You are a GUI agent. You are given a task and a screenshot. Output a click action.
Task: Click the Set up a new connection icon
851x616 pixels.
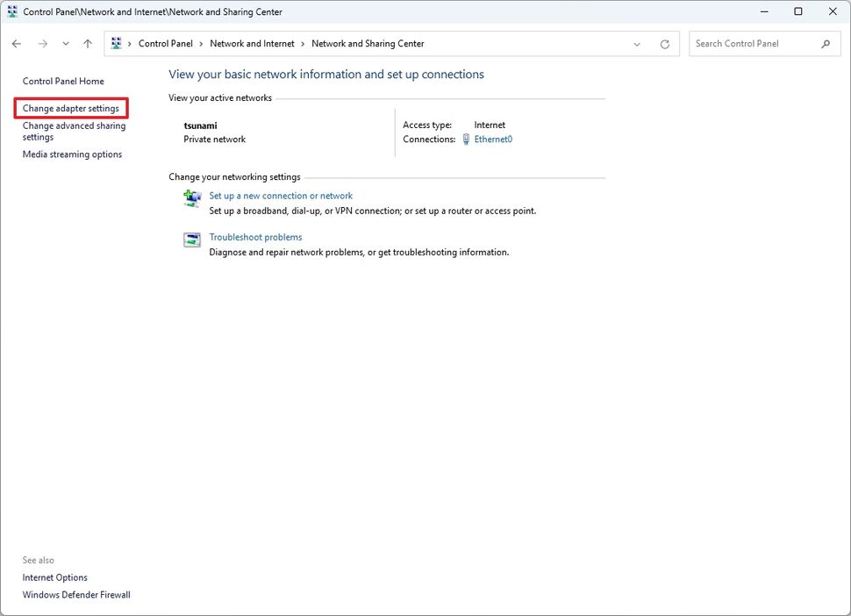(192, 198)
